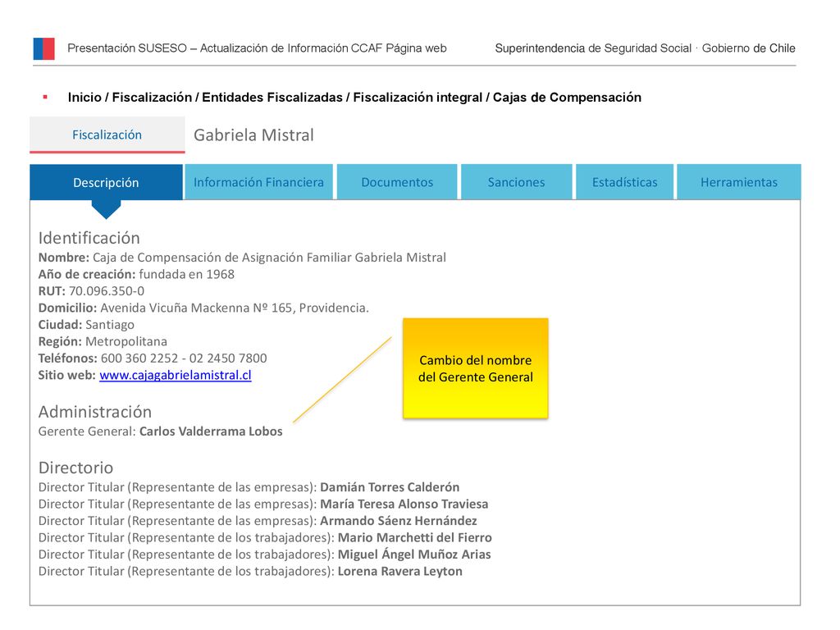Image resolution: width=840 pixels, height=630 pixels.
Task: Select Gerente General Carlos Valderrama Lobos
Action: tap(160, 431)
